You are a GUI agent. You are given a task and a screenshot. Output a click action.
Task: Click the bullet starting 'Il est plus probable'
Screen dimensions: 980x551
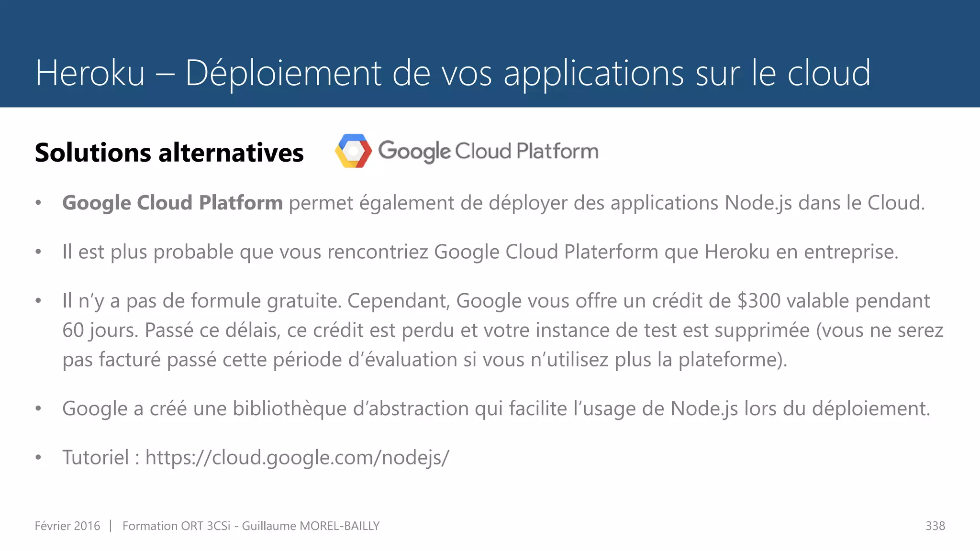click(x=480, y=252)
